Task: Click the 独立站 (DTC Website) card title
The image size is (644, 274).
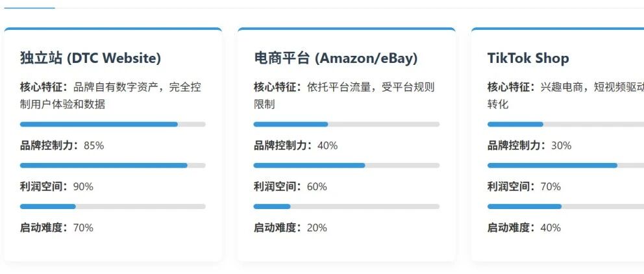Action: [x=90, y=58]
